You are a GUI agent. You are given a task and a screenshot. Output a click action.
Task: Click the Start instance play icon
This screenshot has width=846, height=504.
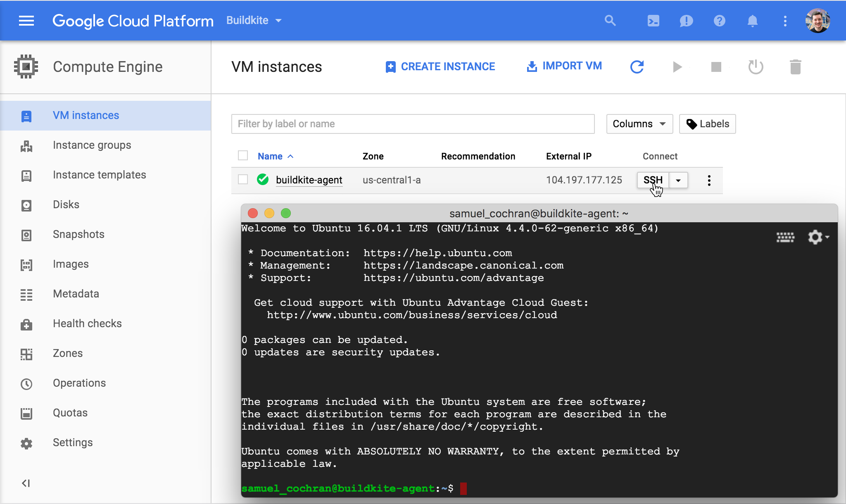pyautogui.click(x=677, y=67)
